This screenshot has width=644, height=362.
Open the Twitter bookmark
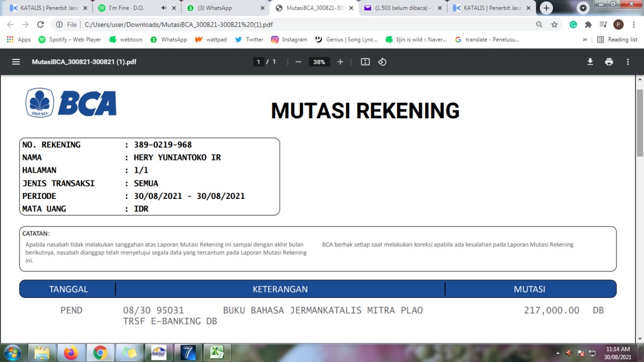click(249, 39)
